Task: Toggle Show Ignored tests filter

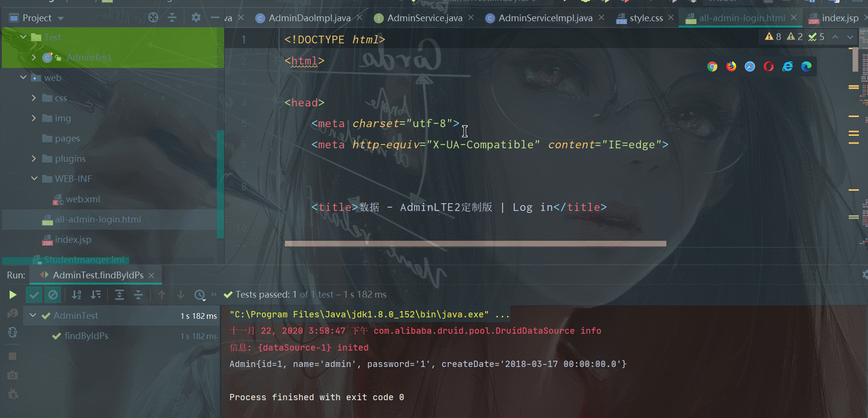Action: tap(53, 295)
